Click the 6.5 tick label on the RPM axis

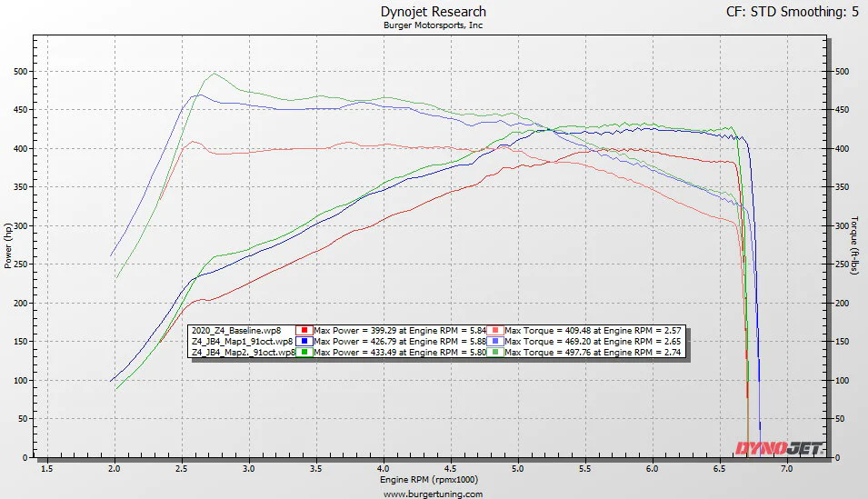pyautogui.click(x=720, y=468)
